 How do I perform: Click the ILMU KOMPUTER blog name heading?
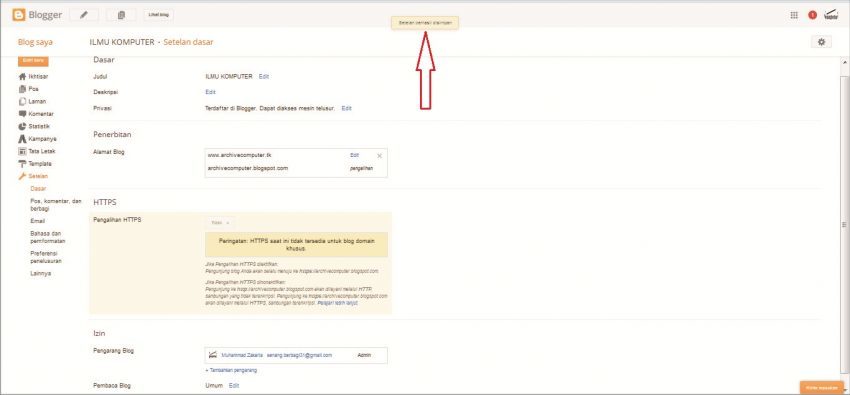122,42
